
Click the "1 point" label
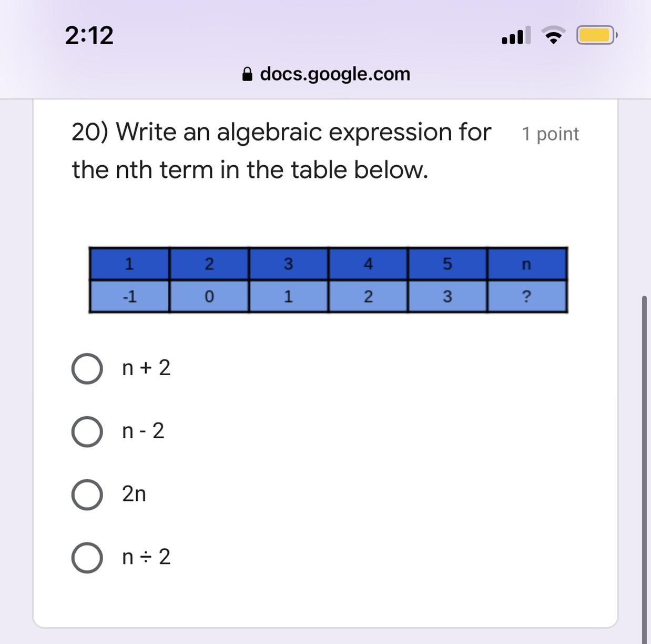550,134
